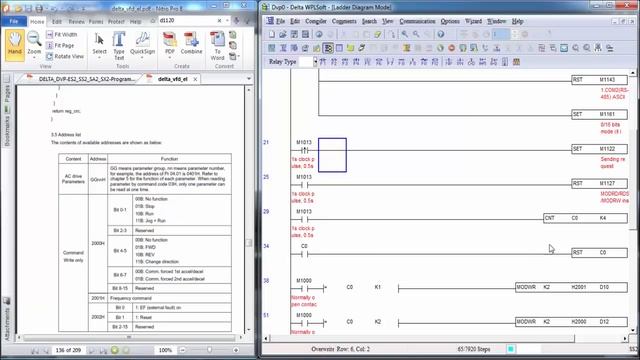Click the last icon in the Relay Type toolbar
Image resolution: width=640 pixels, height=360 pixels.
(x=516, y=62)
